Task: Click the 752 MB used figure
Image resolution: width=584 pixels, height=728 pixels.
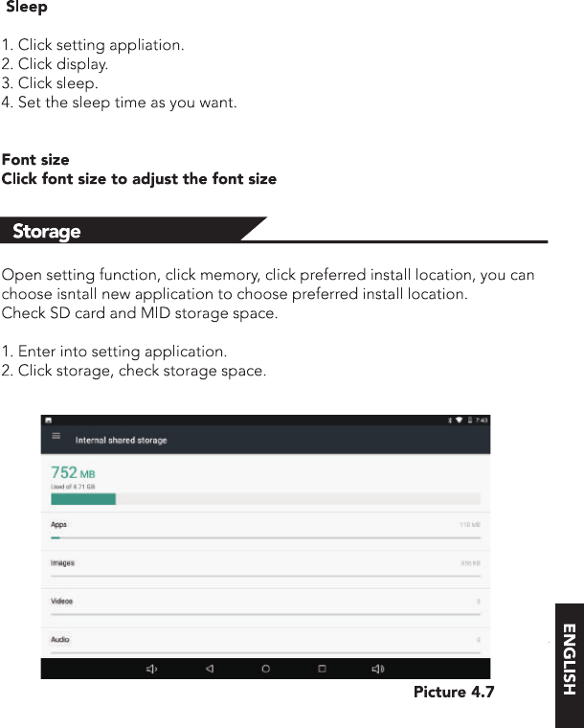Action: [x=73, y=472]
